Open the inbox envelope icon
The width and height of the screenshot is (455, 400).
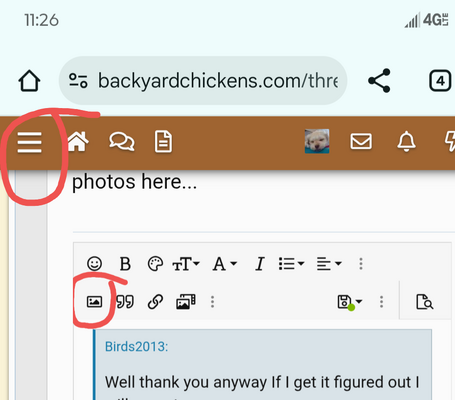361,141
